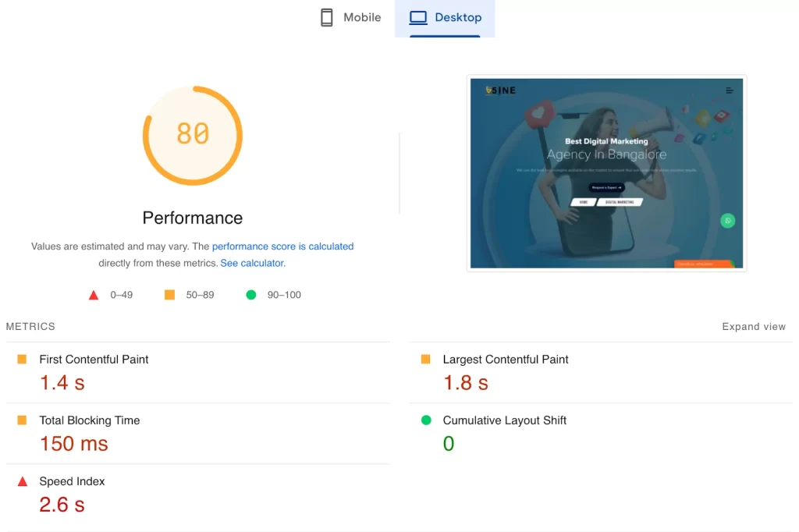Viewport: 799px width, 532px height.
Task: Select the Mobile tab
Action: tap(350, 16)
